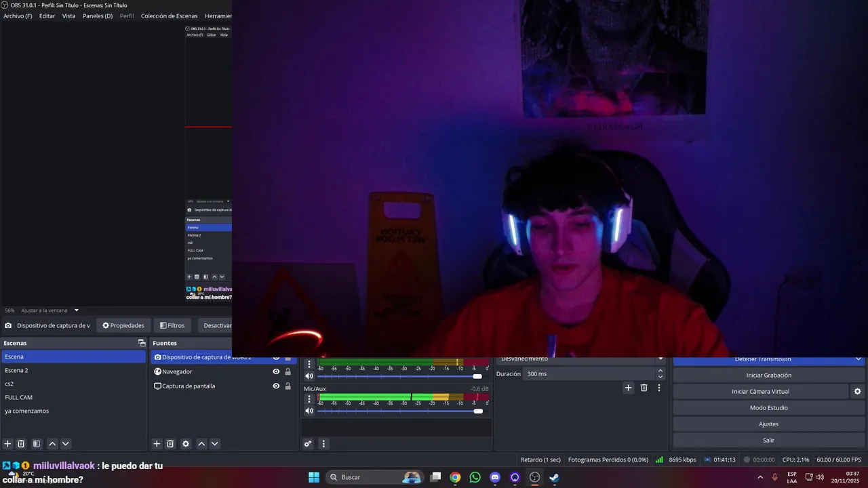
Task: Toggle visibility of Captura de pantalla source
Action: coord(276,386)
